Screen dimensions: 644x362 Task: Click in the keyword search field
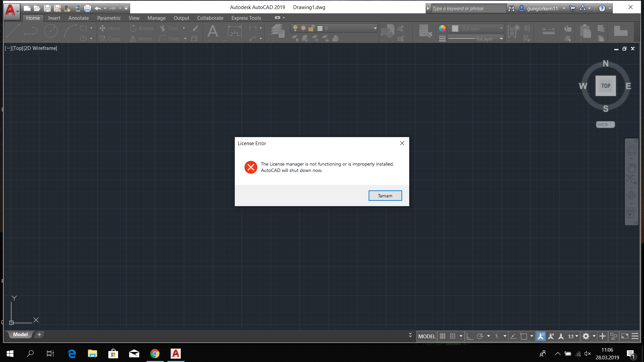coord(469,8)
